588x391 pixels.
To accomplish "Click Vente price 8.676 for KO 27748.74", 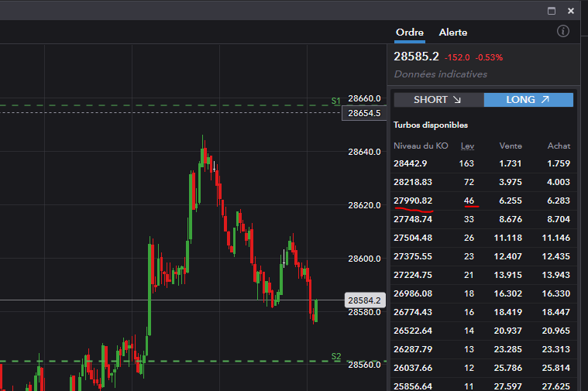I will tap(511, 219).
